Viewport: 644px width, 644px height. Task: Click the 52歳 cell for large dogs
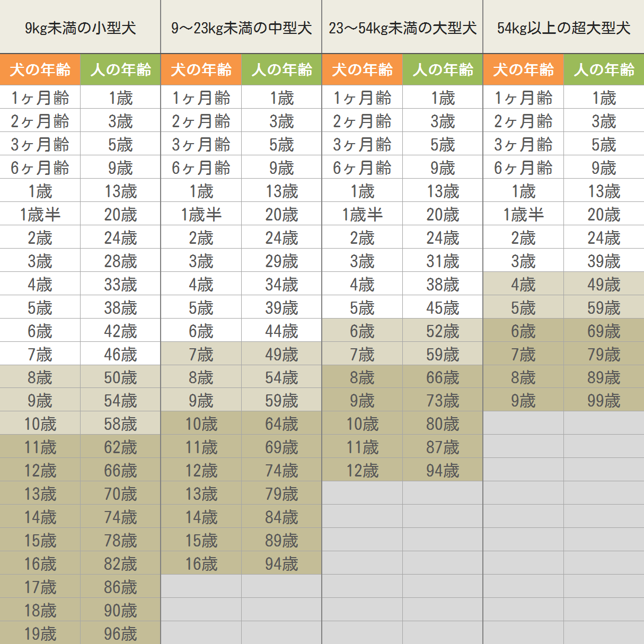(443, 331)
